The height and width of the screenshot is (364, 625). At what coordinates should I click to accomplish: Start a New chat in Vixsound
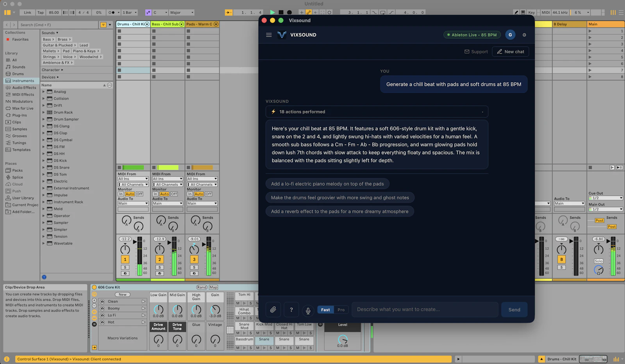pyautogui.click(x=511, y=51)
